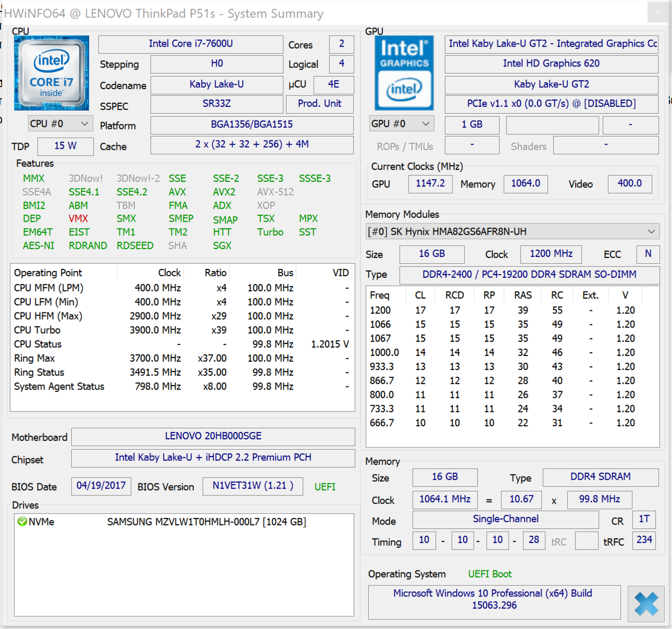The height and width of the screenshot is (629, 672).
Task: Click the green UEFI label beside BIOS Version
Action: (x=325, y=487)
